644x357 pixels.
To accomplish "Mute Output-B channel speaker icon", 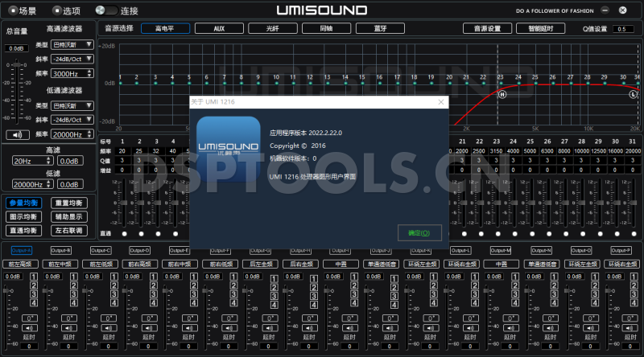I will [69, 328].
